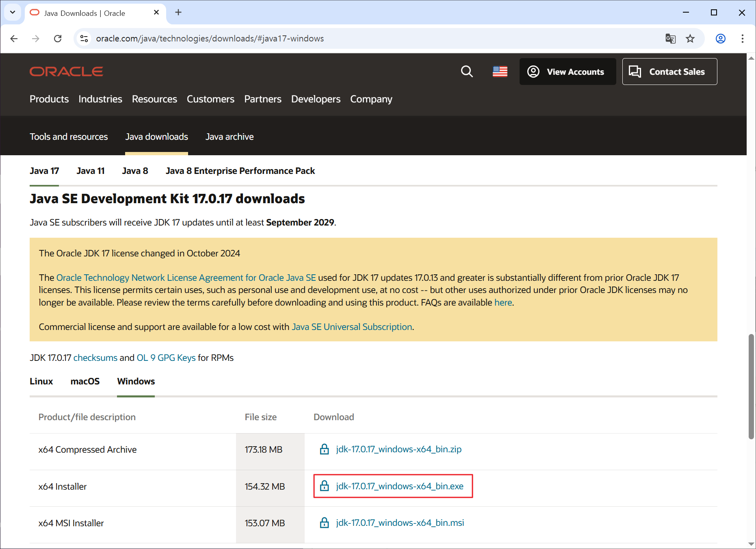Click 'x64 Compressed Archive' description
This screenshot has height=549, width=756.
pos(87,450)
